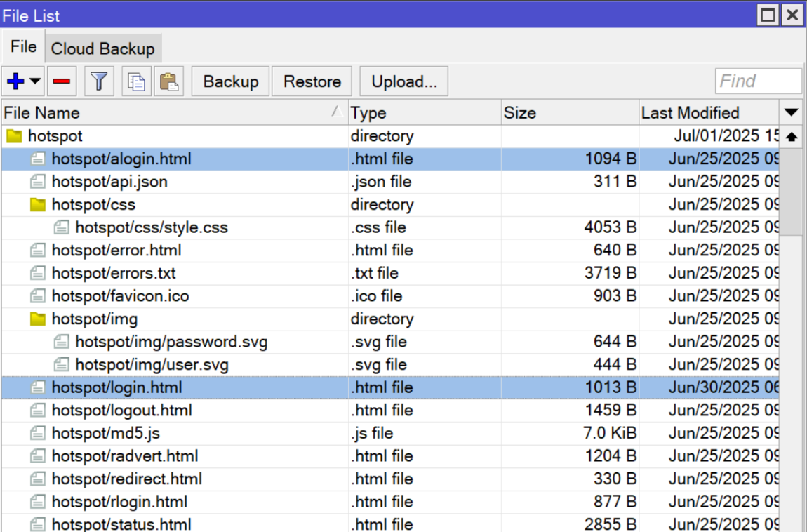The image size is (807, 532).
Task: Click the paste icon on the toolbar
Action: [171, 81]
